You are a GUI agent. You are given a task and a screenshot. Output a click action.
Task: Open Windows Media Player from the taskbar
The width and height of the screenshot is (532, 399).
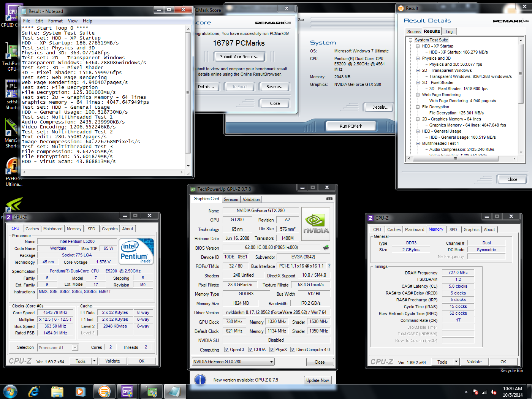point(80,391)
